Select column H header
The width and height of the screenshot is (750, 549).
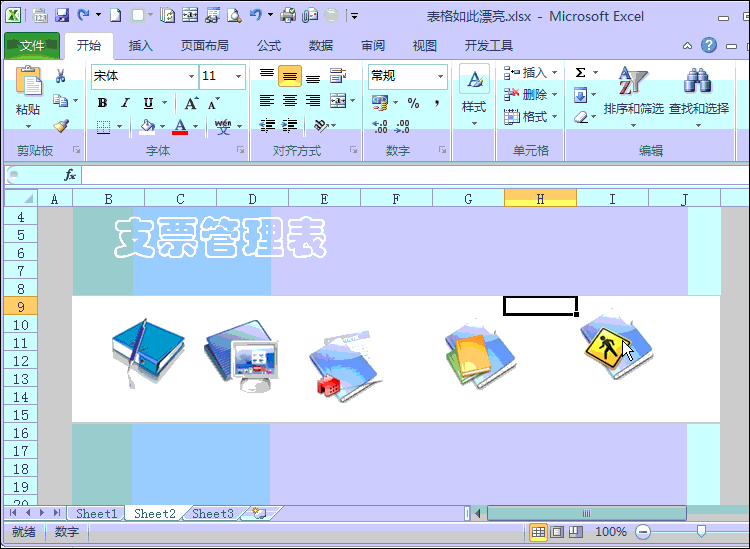click(x=540, y=198)
